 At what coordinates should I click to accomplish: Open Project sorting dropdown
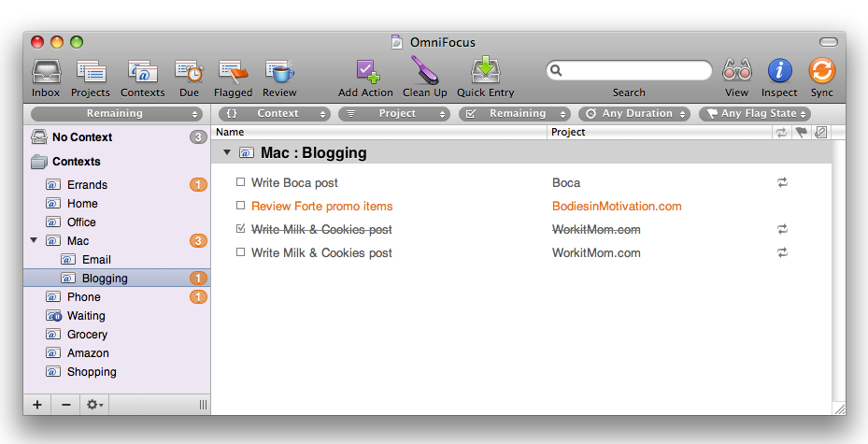click(x=393, y=113)
